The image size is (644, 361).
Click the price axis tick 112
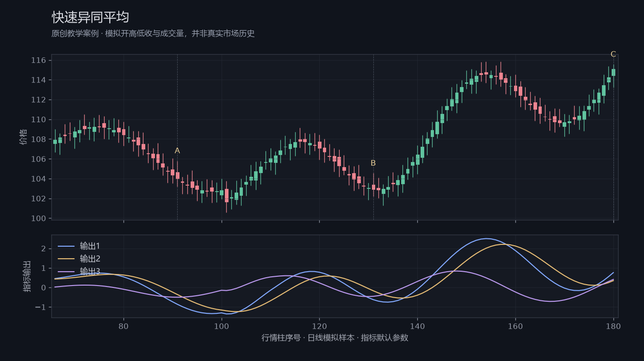[x=38, y=100]
